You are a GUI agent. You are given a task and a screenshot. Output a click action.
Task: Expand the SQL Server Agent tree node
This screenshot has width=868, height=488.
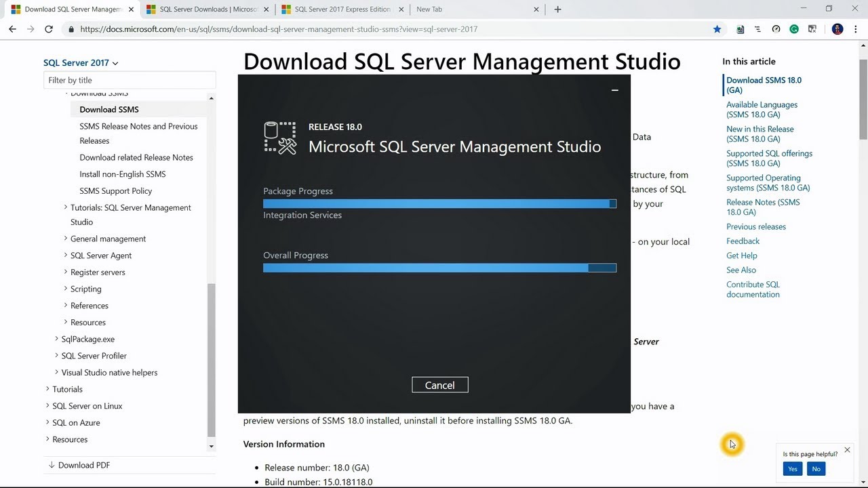coord(66,256)
